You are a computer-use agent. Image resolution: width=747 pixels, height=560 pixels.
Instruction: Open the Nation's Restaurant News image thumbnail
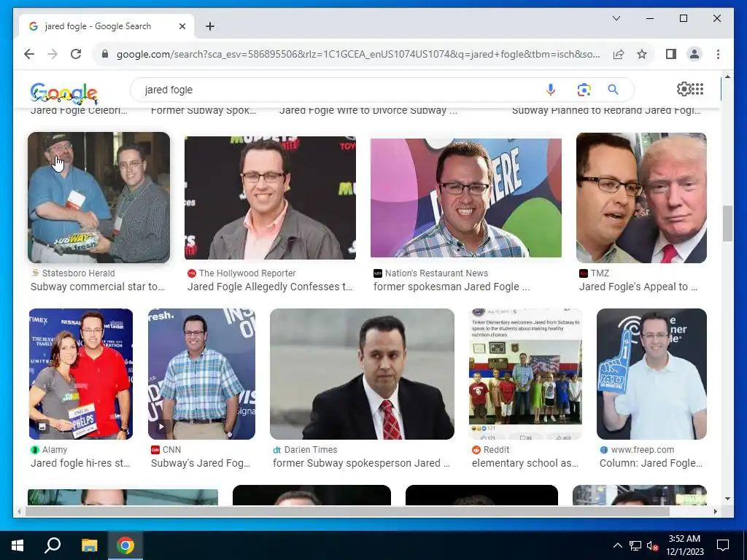[466, 198]
